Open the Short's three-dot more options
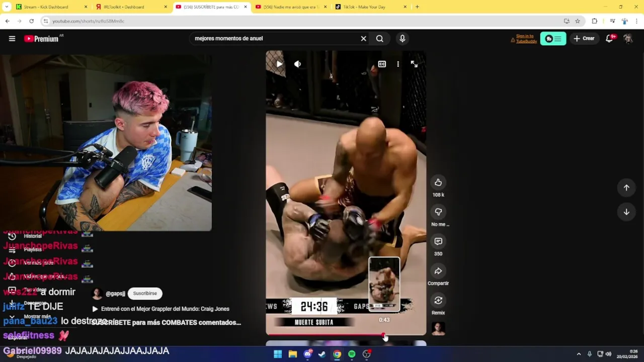 coord(398,64)
